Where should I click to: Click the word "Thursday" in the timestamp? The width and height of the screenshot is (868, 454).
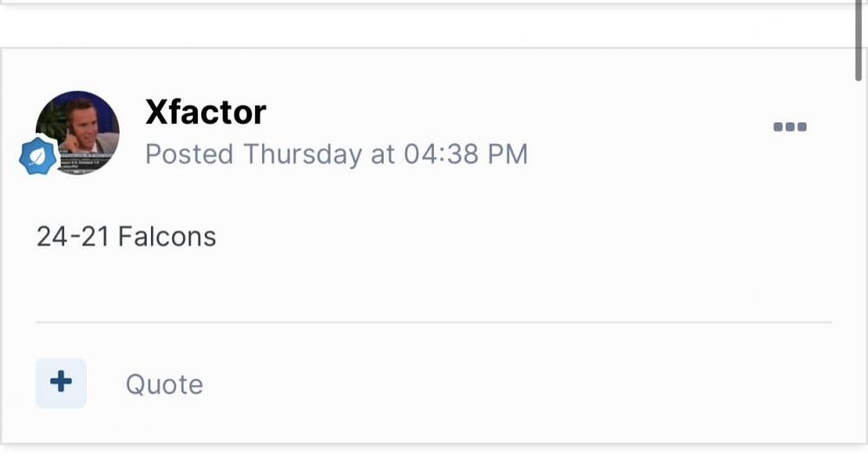[302, 155]
